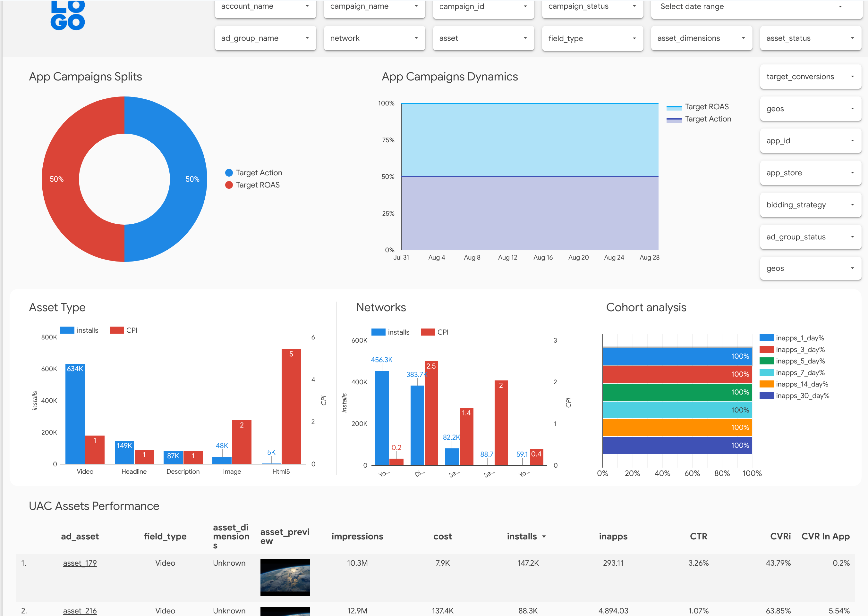The height and width of the screenshot is (616, 868).
Task: Click inapps_1_day% legend square
Action: coord(766,338)
